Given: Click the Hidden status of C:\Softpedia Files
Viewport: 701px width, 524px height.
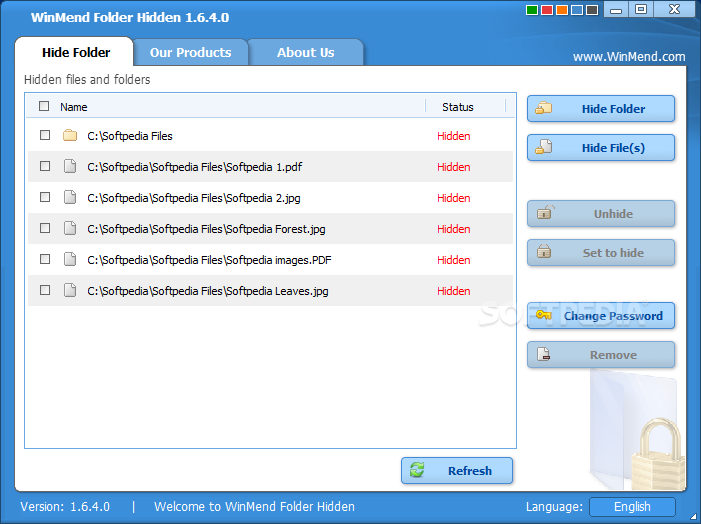Looking at the screenshot, I should [x=454, y=136].
